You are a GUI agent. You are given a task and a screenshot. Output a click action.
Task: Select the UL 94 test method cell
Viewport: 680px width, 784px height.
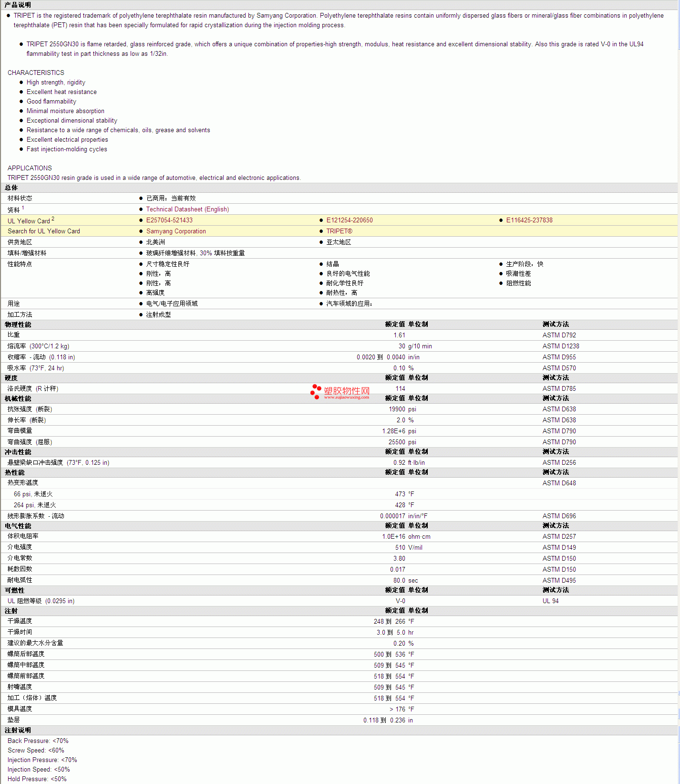(551, 601)
